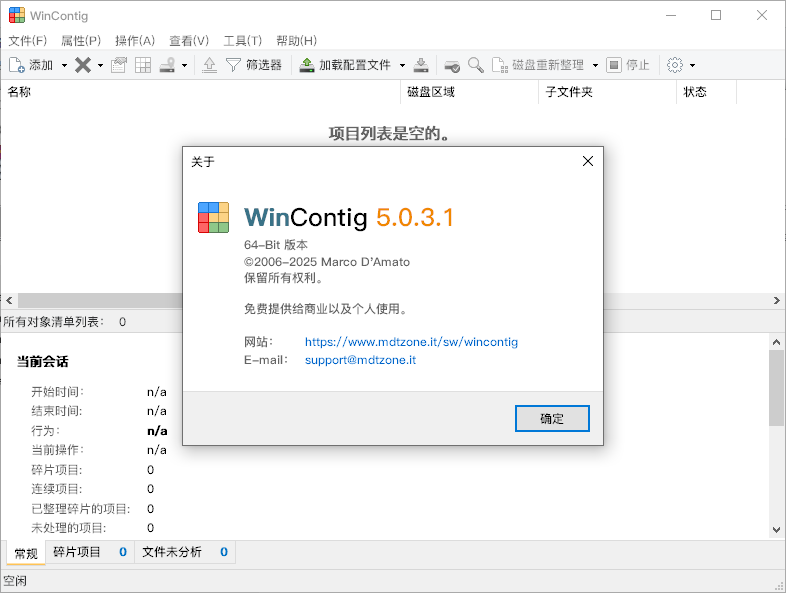This screenshot has height=593, width=786.
Task: Open the settings gear icon
Action: coord(675,65)
